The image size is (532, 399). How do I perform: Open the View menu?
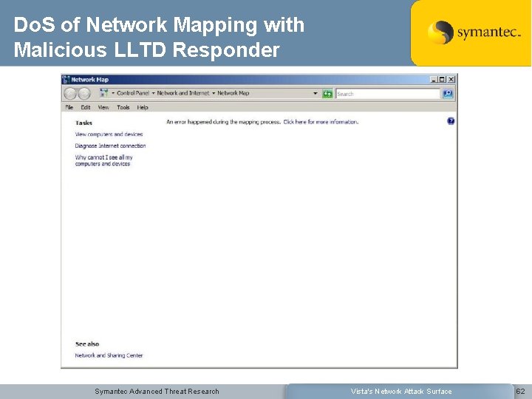point(103,108)
